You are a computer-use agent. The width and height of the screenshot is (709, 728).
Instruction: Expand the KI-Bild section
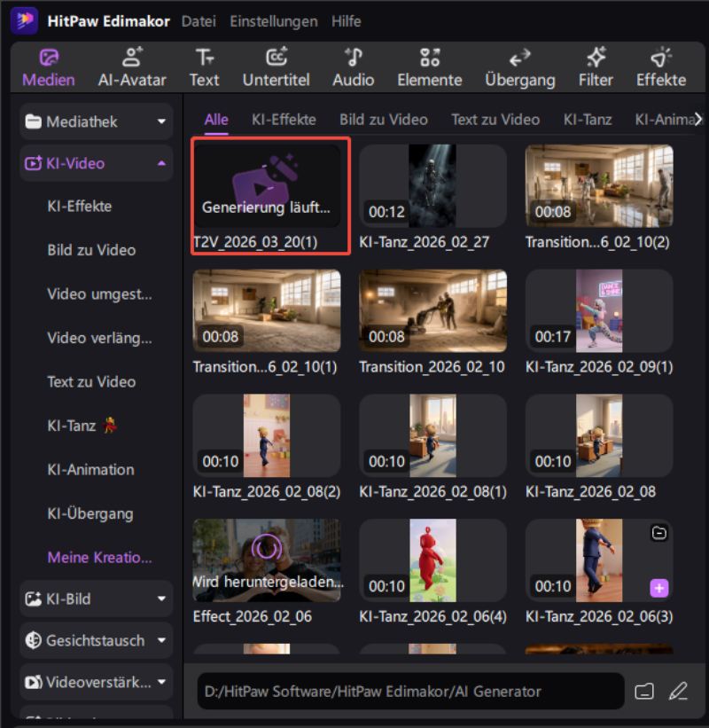point(161,599)
